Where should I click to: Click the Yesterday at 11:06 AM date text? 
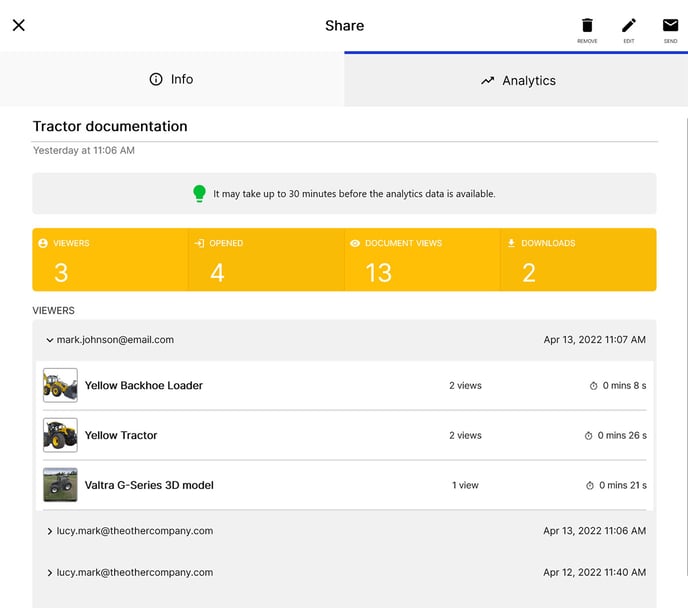(x=84, y=150)
